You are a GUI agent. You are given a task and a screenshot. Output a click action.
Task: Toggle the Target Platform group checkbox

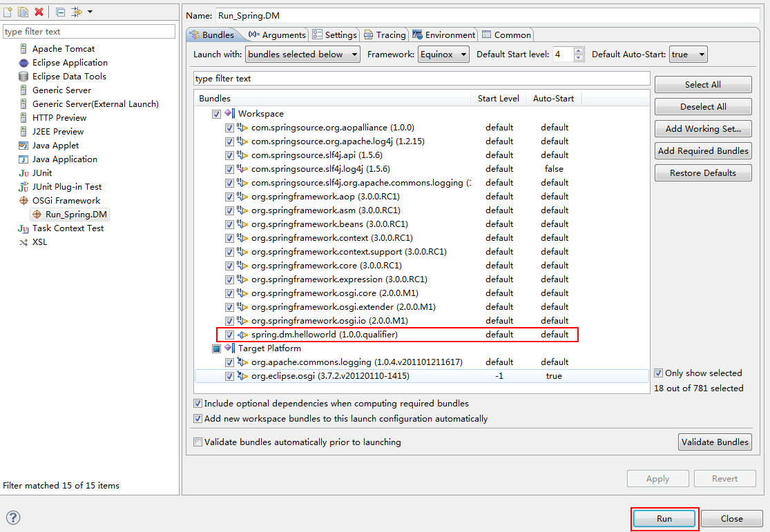tap(216, 348)
